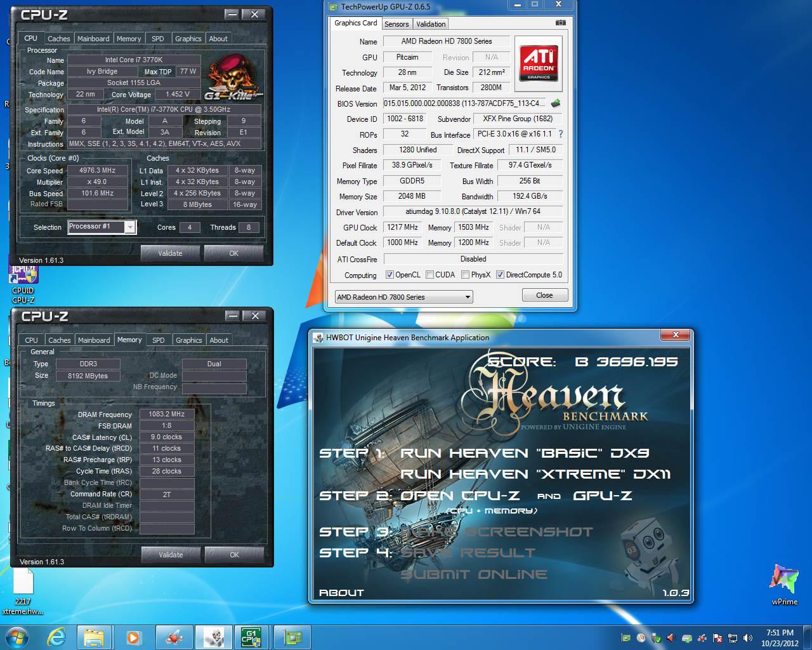Screen dimensions: 812x650
Task: Click the GPU-Z Close button
Action: click(x=544, y=295)
